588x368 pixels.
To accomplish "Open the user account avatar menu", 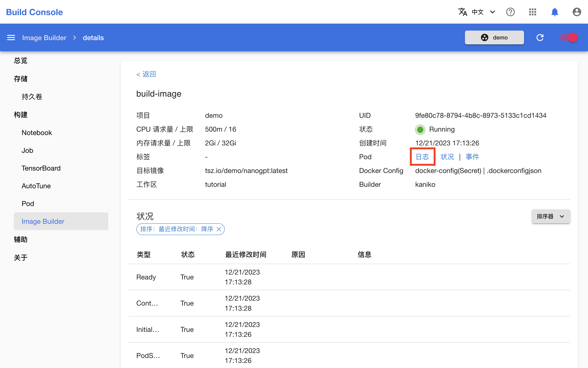I will [x=577, y=12].
